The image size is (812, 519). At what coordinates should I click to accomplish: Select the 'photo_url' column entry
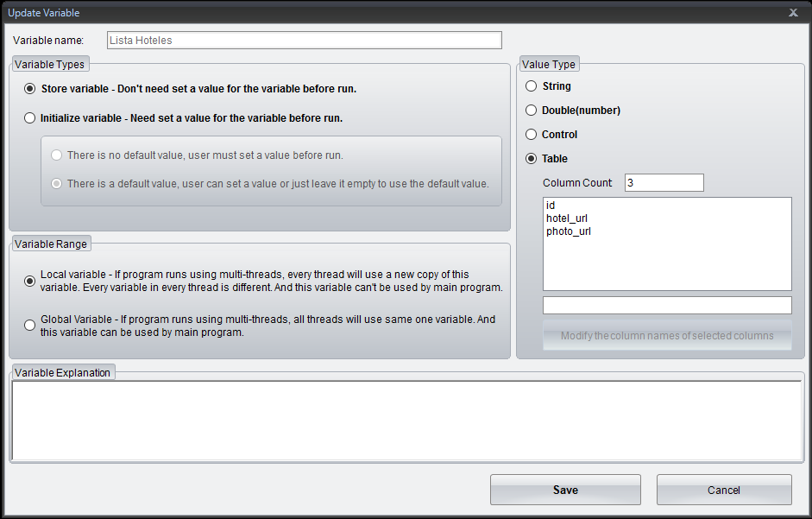coord(569,231)
